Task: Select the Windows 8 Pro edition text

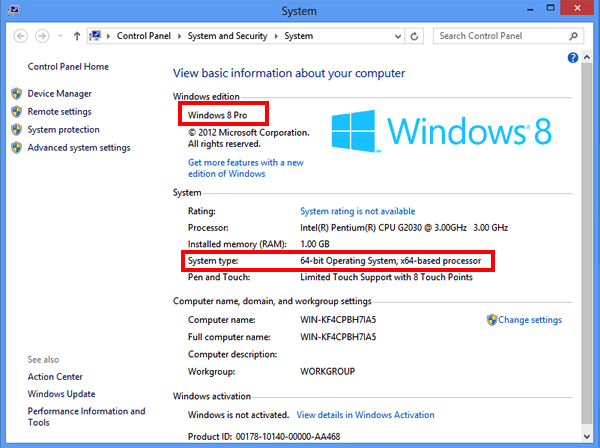Action: [217, 115]
